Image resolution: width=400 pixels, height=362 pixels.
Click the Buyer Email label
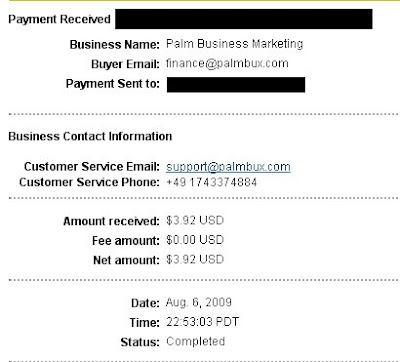126,64
